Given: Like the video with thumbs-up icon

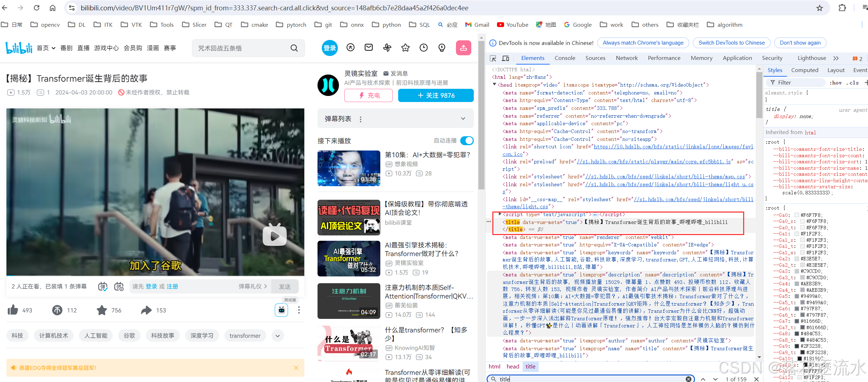Looking at the screenshot, I should (13, 310).
